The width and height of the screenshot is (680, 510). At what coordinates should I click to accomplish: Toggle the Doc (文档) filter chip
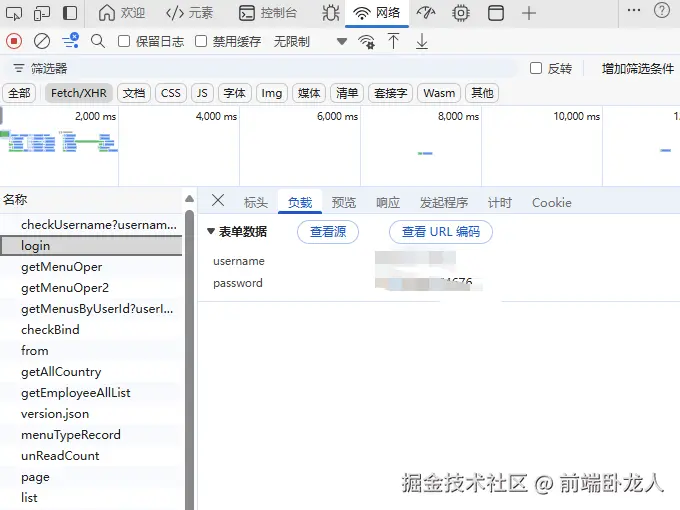[x=134, y=93]
